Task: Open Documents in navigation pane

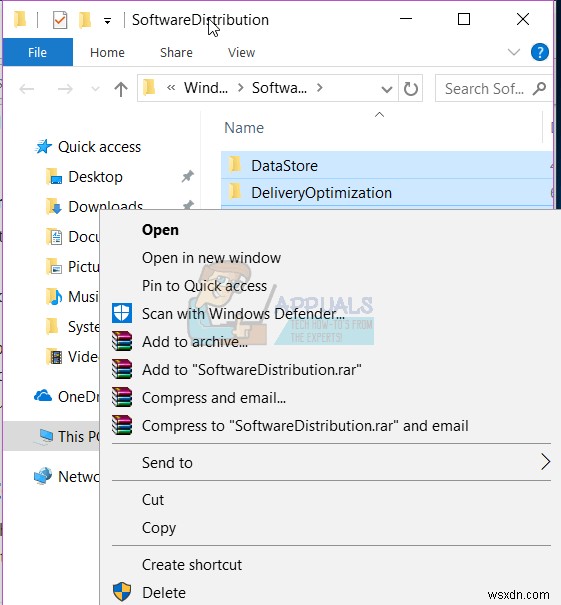Action: pyautogui.click(x=73, y=237)
